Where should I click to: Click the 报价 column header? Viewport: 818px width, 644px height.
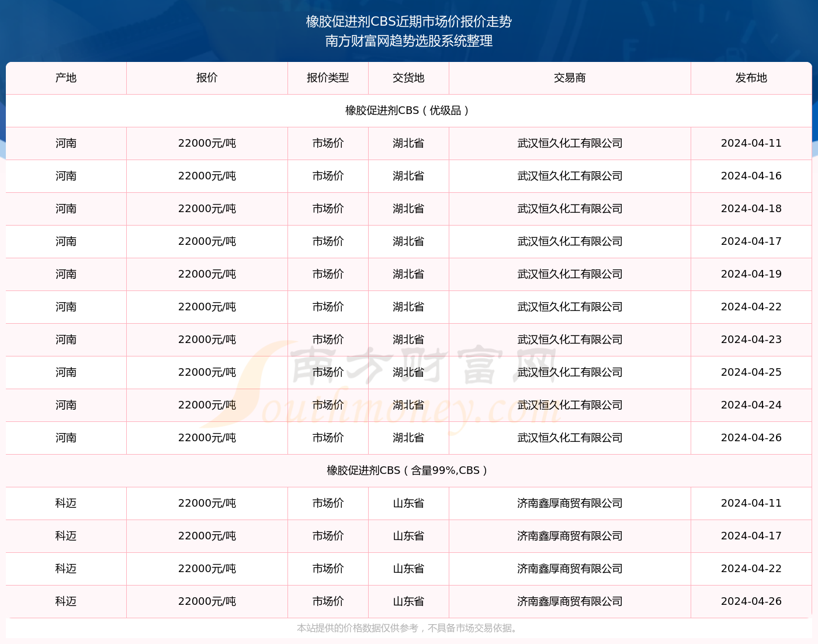(207, 78)
